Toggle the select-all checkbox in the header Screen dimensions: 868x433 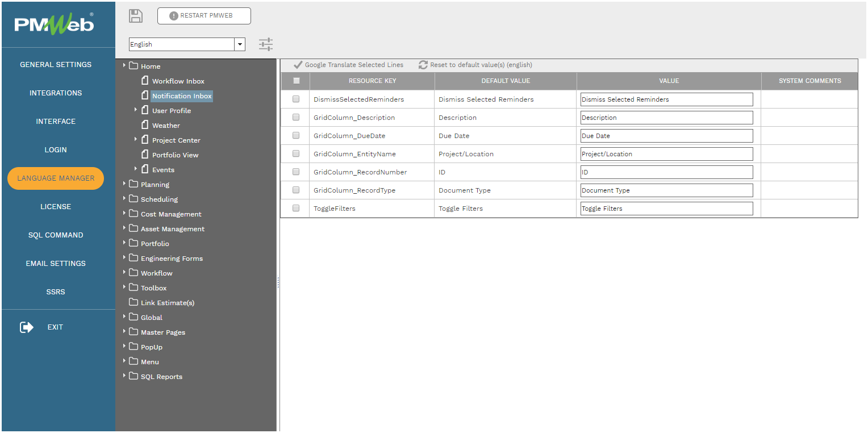[295, 81]
